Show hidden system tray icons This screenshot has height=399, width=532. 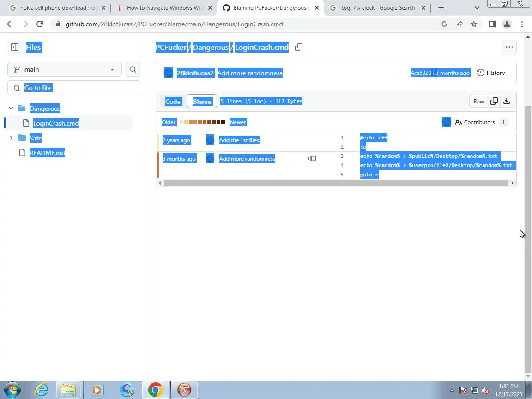click(x=452, y=391)
